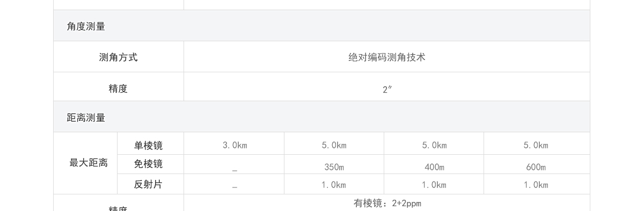Click 绝对编码测角技术 value text
This screenshot has width=644, height=211.
click(x=387, y=57)
